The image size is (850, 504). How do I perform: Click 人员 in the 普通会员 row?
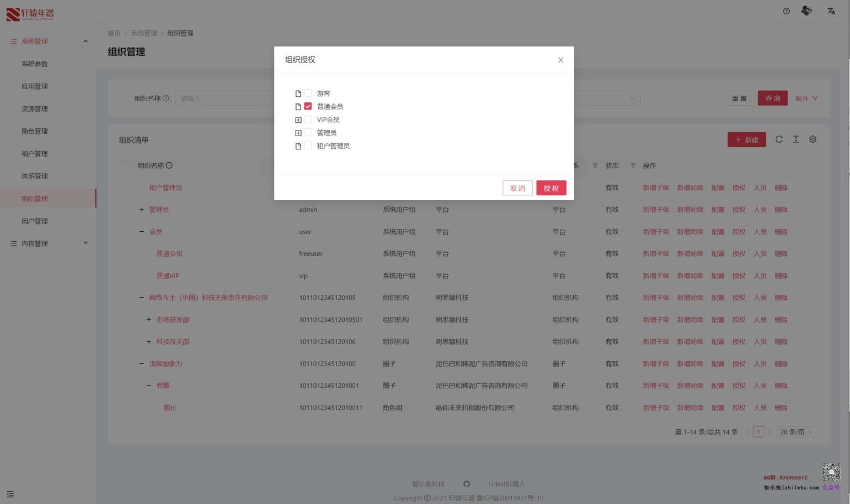click(x=760, y=254)
